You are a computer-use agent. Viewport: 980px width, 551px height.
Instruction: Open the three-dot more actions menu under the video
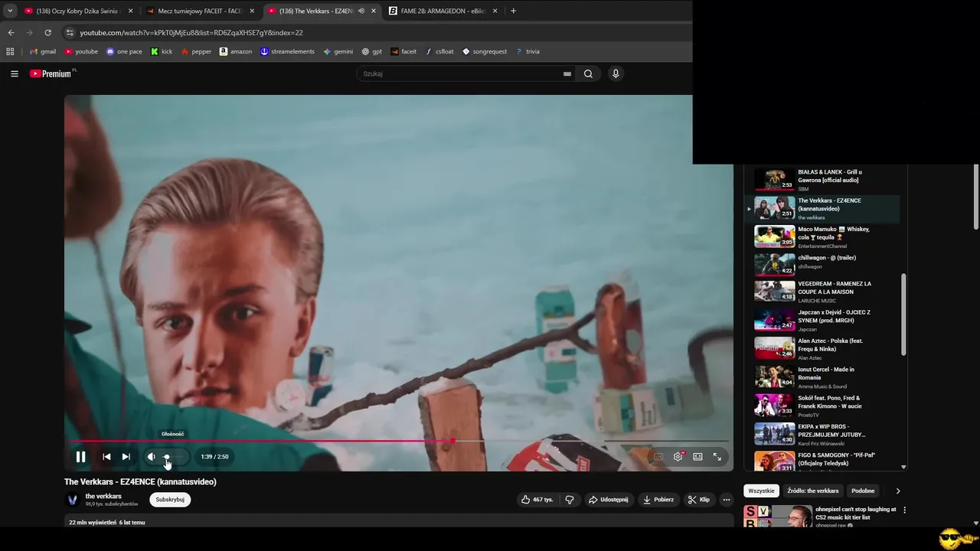click(x=727, y=500)
